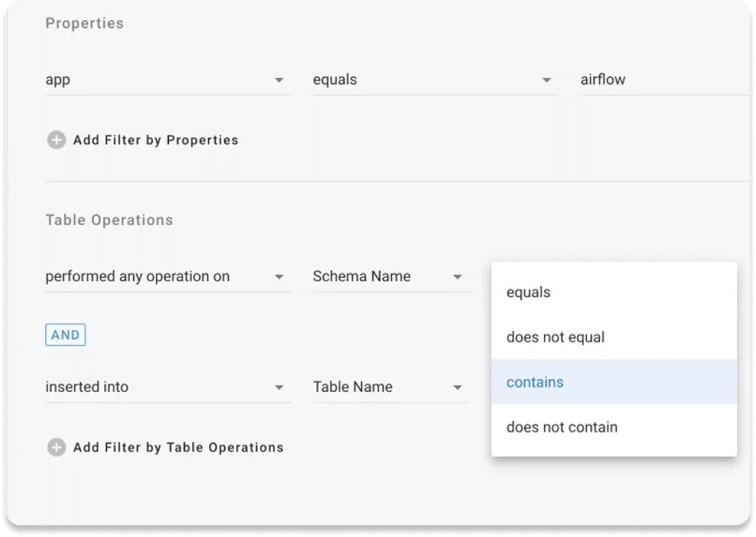The height and width of the screenshot is (537, 756).
Task: Click the arrow on the properties equals operator
Action: [x=546, y=80]
